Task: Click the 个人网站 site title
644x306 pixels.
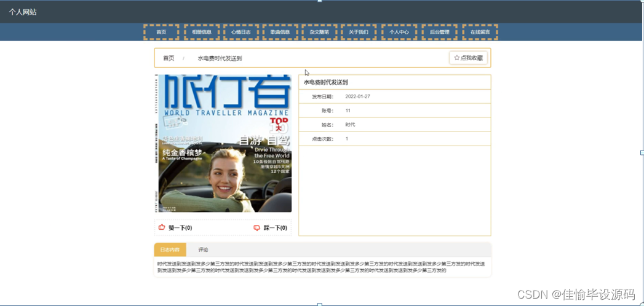Action: point(23,12)
